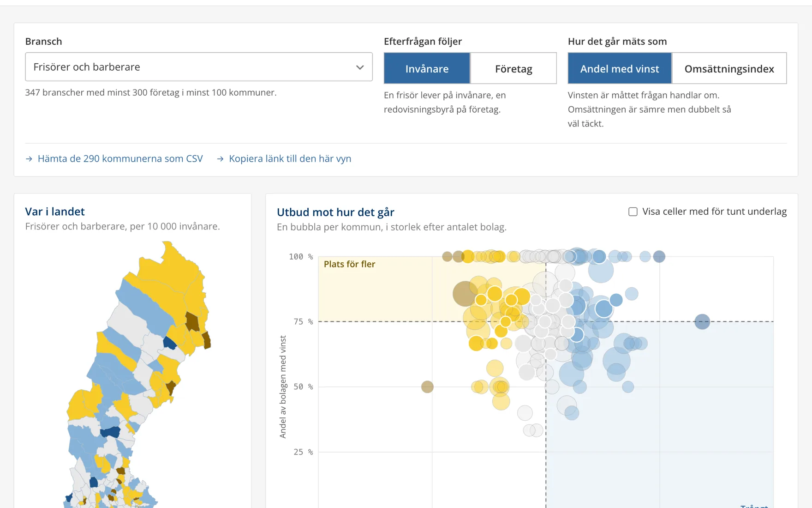Click the 'En frisör lever på invånare' help text

pos(445,102)
